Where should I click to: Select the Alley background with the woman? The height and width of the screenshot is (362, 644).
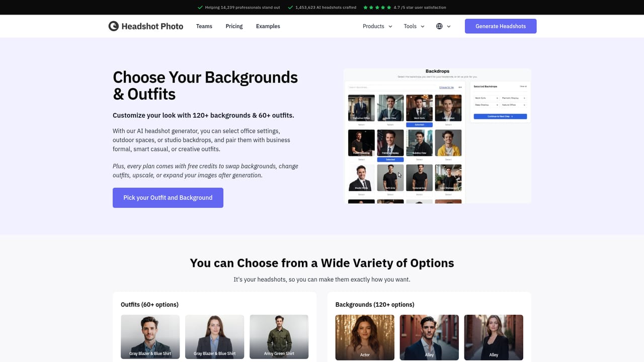[494, 337]
